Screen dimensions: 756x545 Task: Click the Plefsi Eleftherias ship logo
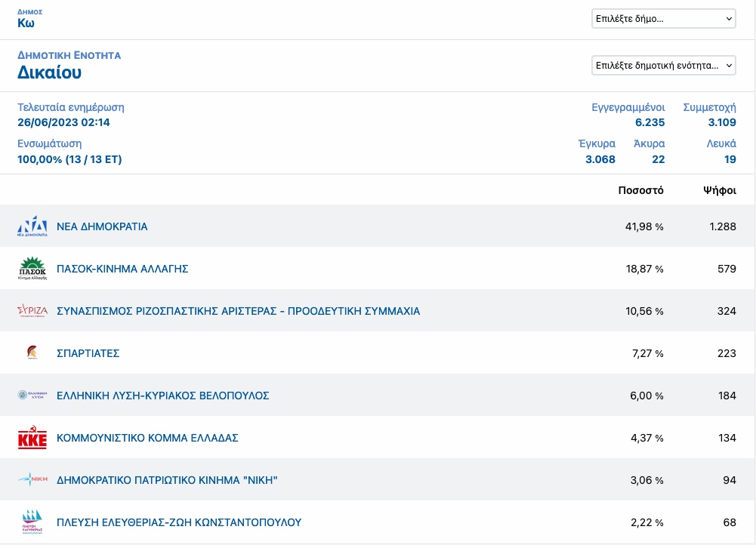(x=32, y=522)
